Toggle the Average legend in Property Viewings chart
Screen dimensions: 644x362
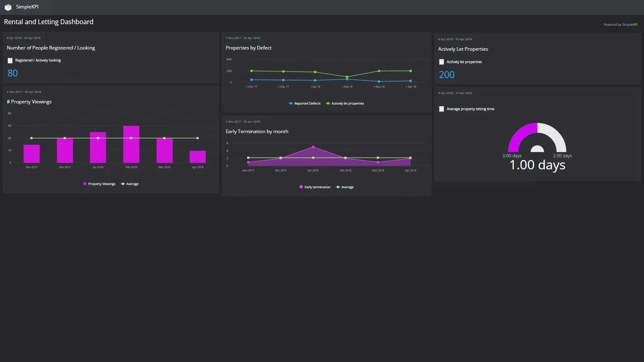coord(130,184)
